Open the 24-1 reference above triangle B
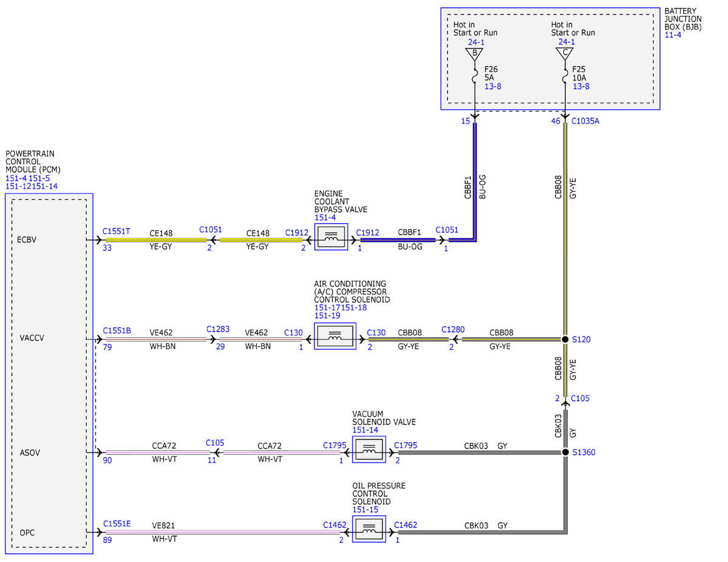728x562 pixels. point(476,42)
